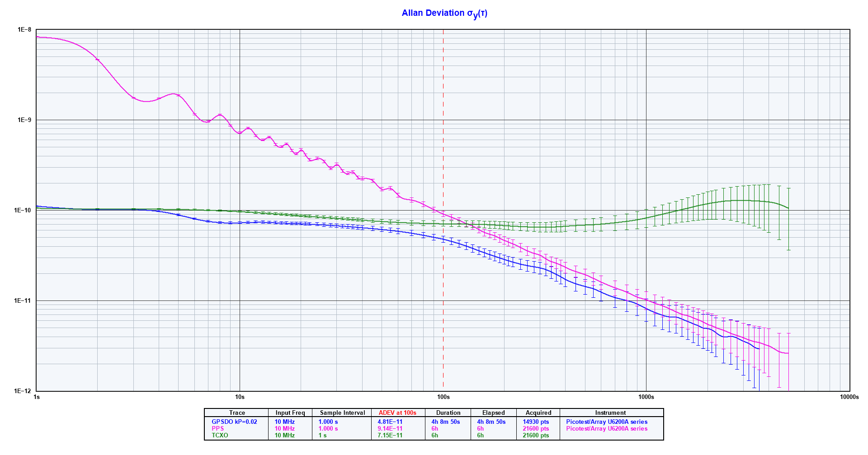Click the Input Freq column header
The width and height of the screenshot is (868, 455).
pos(290,413)
